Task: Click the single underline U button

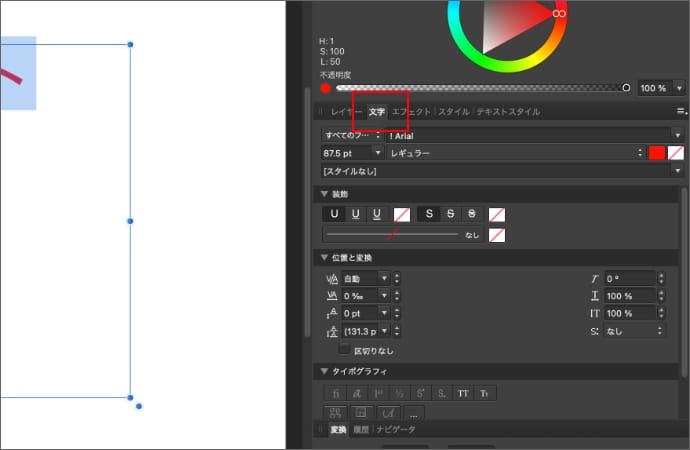Action: coord(334,214)
